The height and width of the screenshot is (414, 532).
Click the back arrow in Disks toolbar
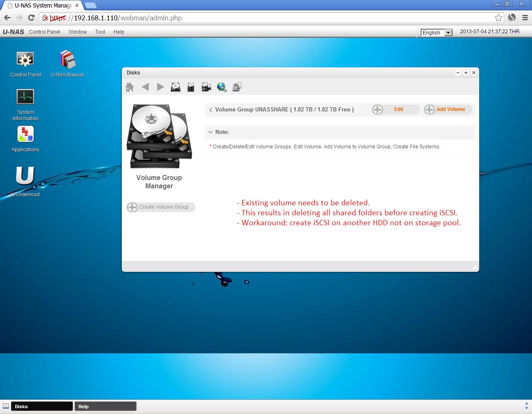click(145, 87)
